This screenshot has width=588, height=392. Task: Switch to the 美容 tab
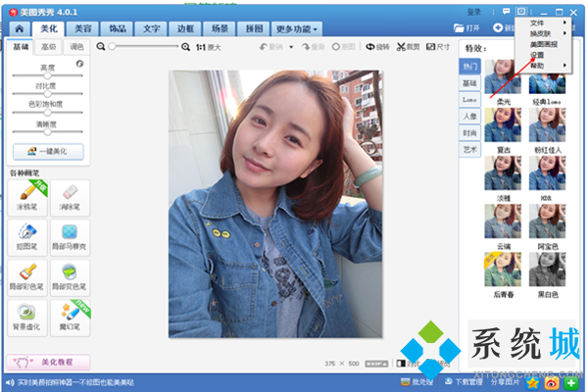click(83, 28)
